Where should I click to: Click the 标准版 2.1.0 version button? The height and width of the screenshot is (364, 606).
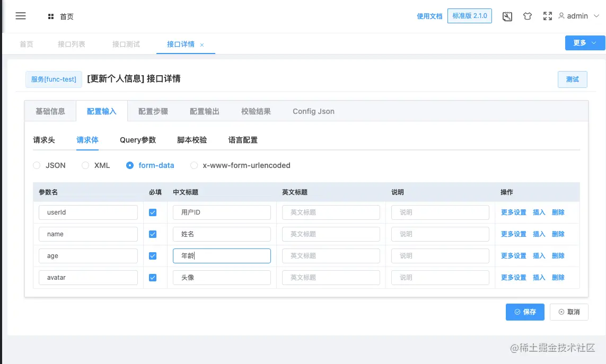pos(470,16)
